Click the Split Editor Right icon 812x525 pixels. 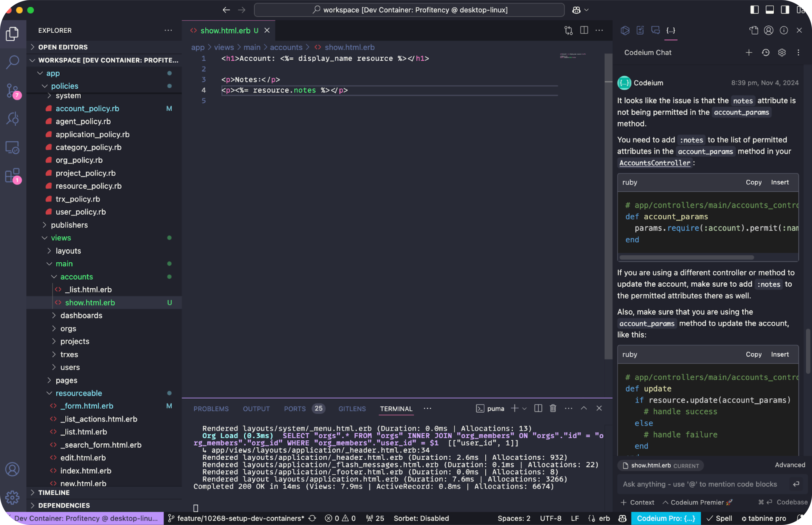[x=584, y=30]
